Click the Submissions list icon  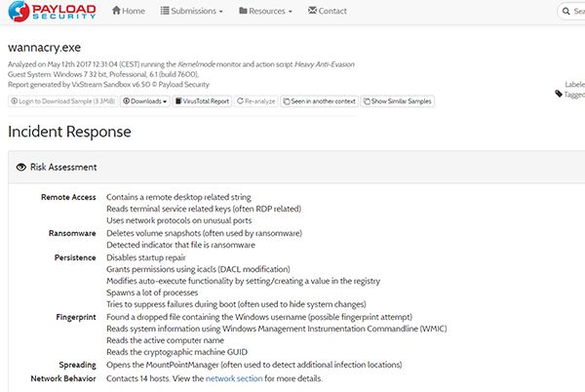(x=165, y=11)
